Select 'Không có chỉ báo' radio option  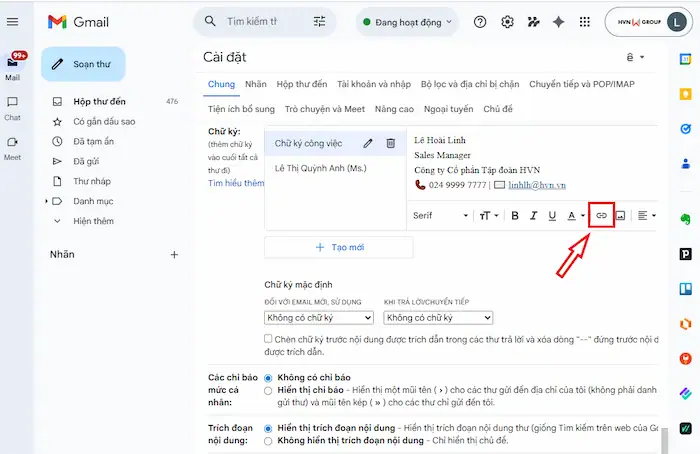(x=268, y=377)
